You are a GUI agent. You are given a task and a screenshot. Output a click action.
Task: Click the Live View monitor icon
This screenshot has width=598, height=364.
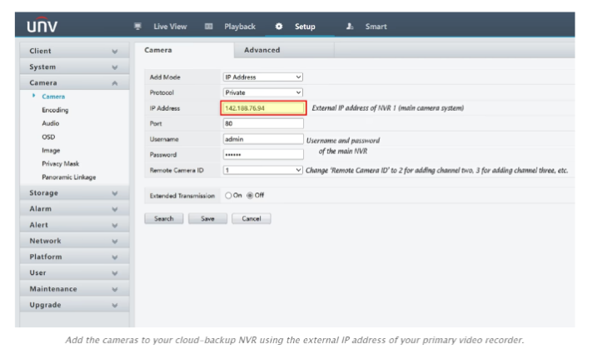[137, 27]
